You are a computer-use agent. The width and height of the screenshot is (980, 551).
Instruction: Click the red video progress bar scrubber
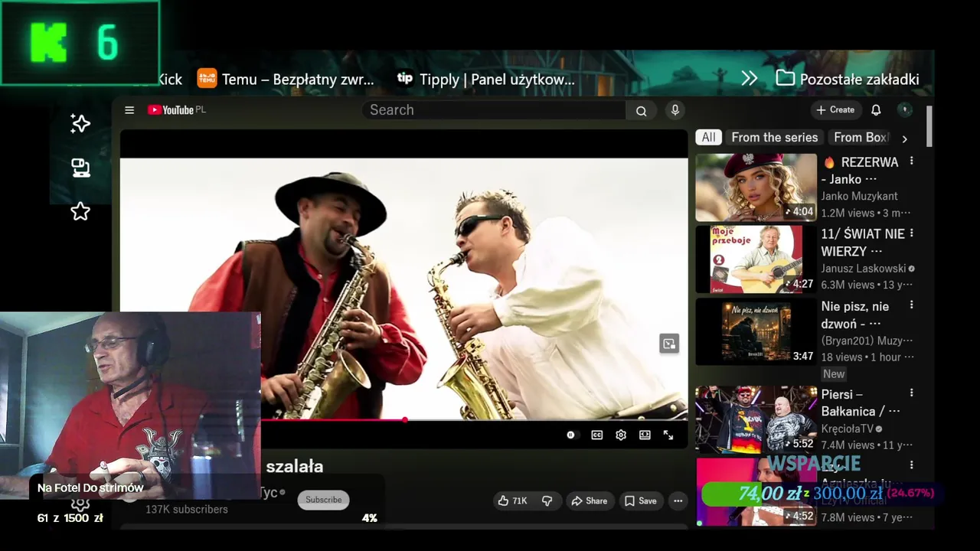(x=404, y=419)
